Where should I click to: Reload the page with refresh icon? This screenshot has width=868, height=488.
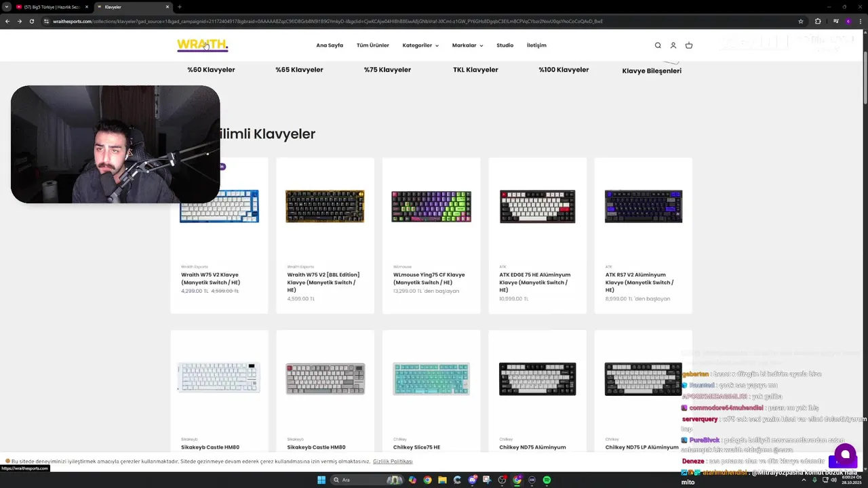[x=32, y=21]
